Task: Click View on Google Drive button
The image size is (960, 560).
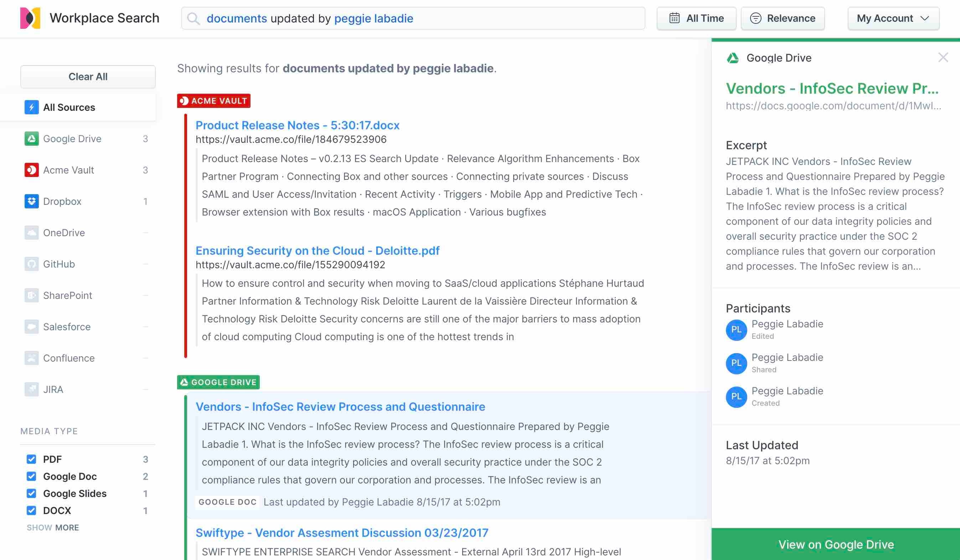Action: pos(836,544)
